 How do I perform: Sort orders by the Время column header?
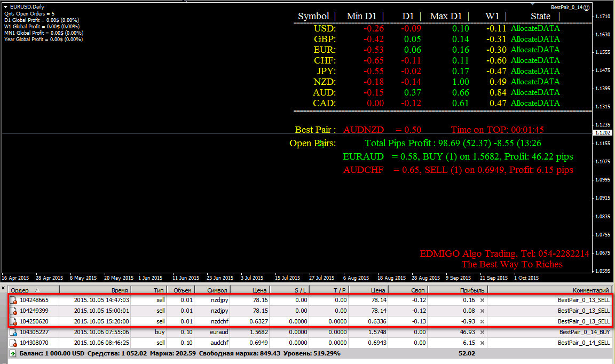pyautogui.click(x=95, y=290)
